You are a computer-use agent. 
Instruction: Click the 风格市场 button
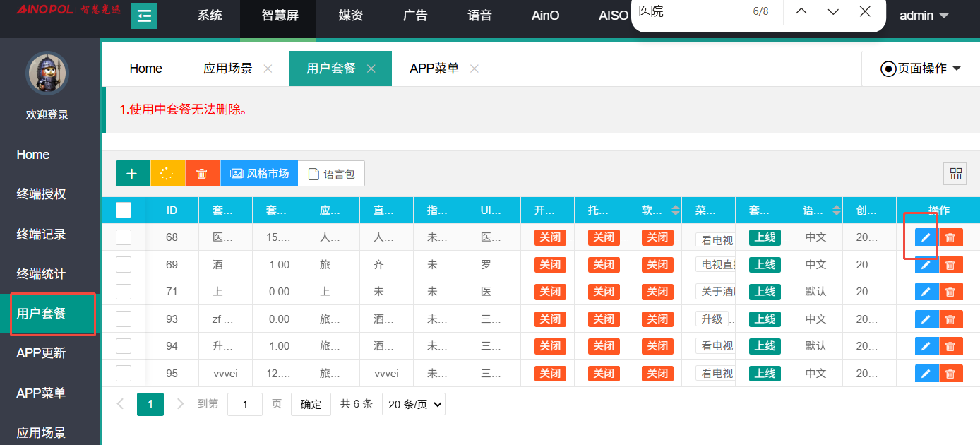point(259,174)
